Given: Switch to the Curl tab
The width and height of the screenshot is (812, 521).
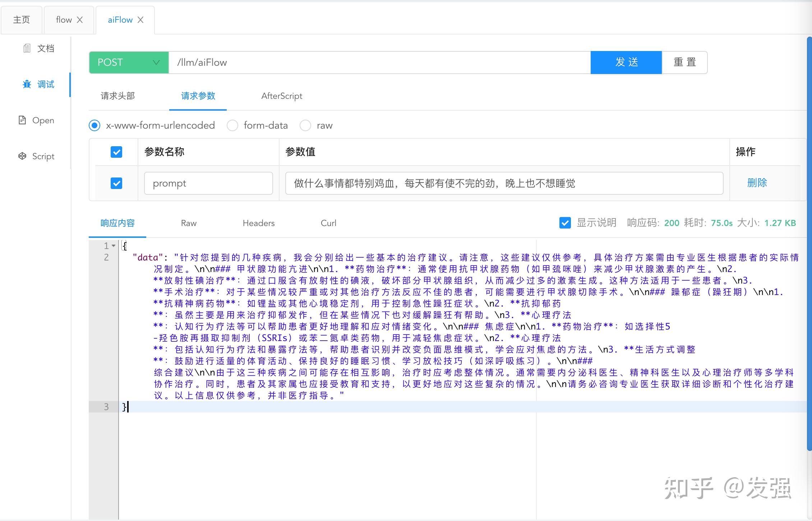Looking at the screenshot, I should 328,223.
